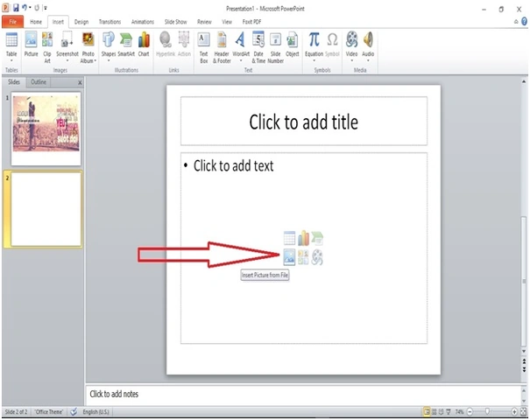This screenshot has height=420, width=530.
Task: Add a Slide Number
Action: (275, 47)
